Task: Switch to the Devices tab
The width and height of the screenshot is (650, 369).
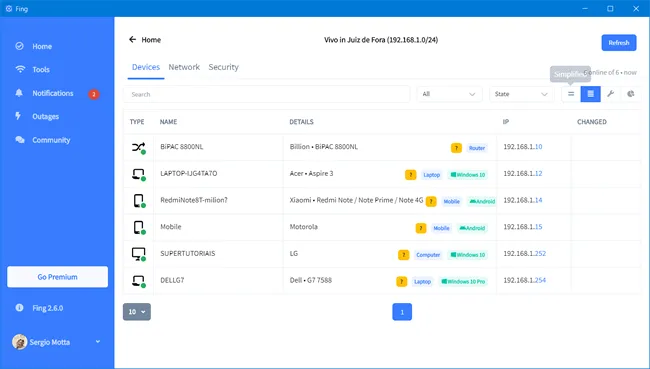Action: click(x=146, y=67)
